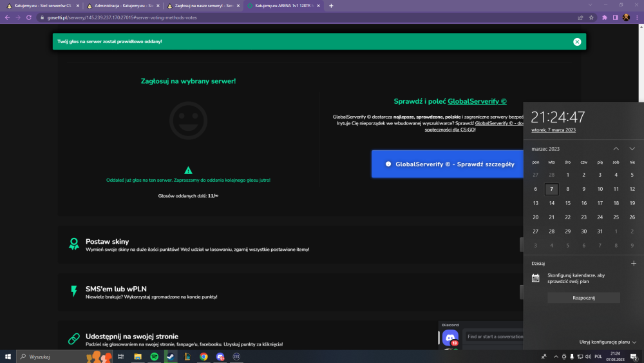Go forward with the browser forward arrow
Screen dimensions: 644x363
(x=18, y=17)
